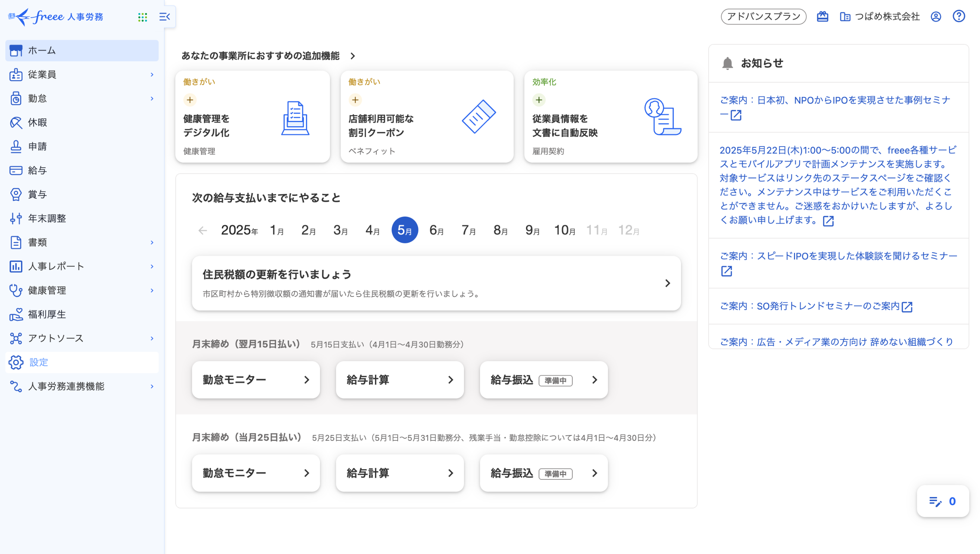Image resolution: width=980 pixels, height=554 pixels.
Task: Expand the 従業員 sidebar submenu
Action: coord(152,75)
